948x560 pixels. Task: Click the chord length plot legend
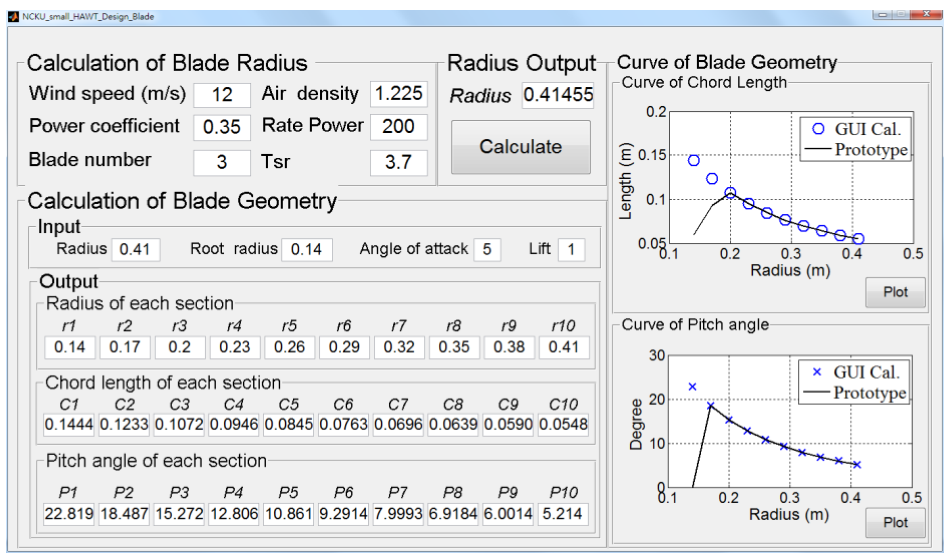pos(855,140)
